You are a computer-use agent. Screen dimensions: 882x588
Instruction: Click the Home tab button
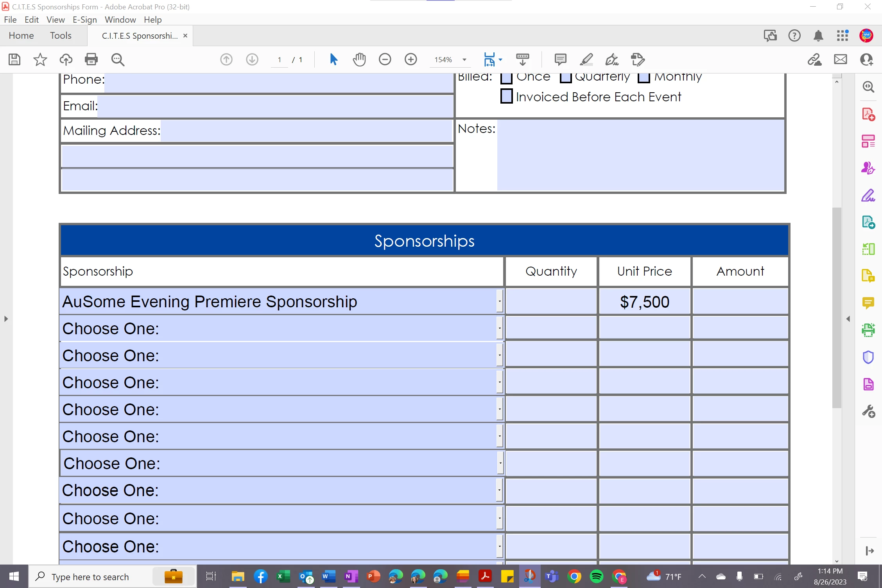coord(21,36)
